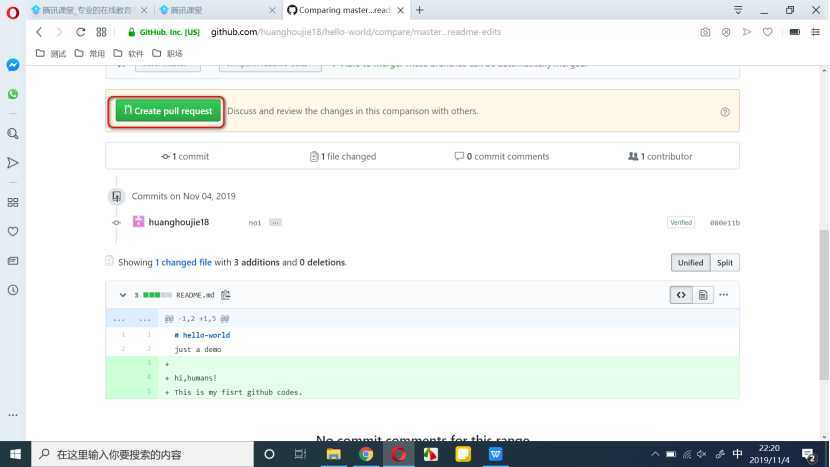The width and height of the screenshot is (830, 467).
Task: Go back with the browser back arrow
Action: point(39,32)
